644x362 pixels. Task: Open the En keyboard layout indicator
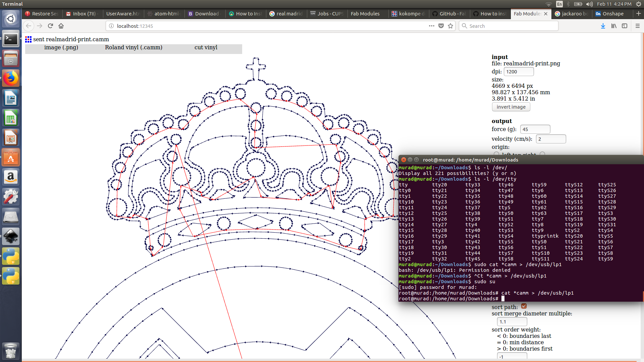pyautogui.click(x=559, y=4)
